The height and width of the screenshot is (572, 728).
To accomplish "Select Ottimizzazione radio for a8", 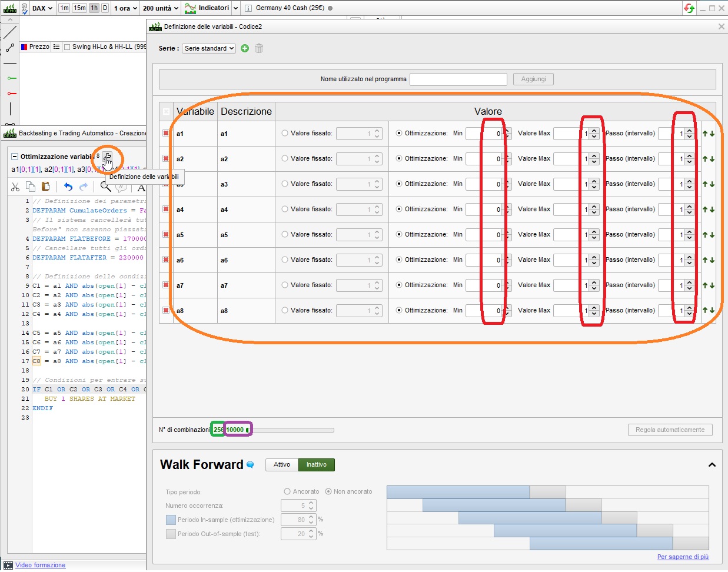I will pyautogui.click(x=399, y=311).
